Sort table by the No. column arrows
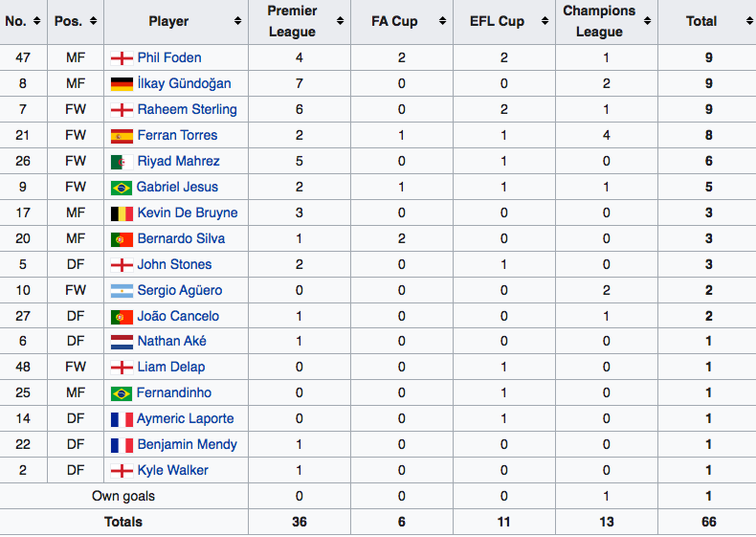756x537 pixels. pos(37,21)
